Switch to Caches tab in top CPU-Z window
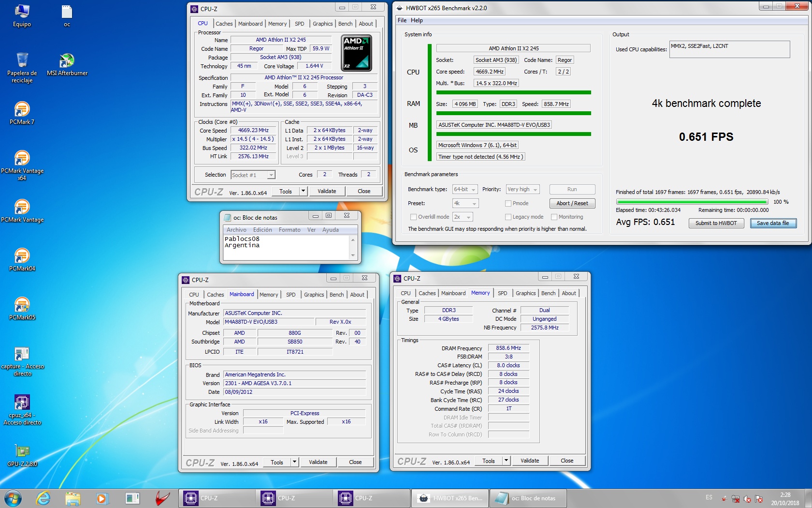The image size is (812, 508). point(224,24)
